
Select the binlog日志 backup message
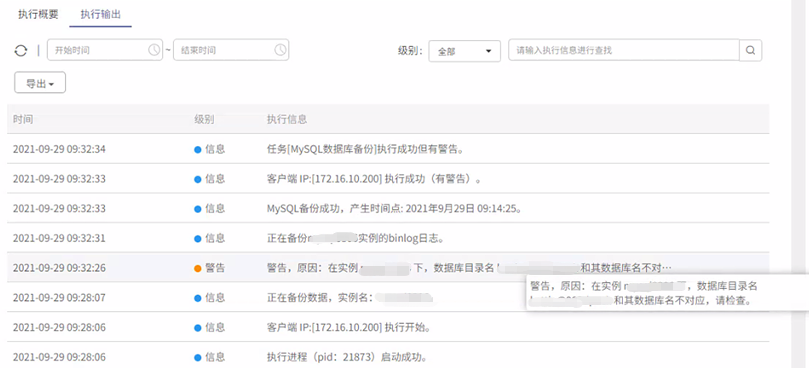(355, 238)
